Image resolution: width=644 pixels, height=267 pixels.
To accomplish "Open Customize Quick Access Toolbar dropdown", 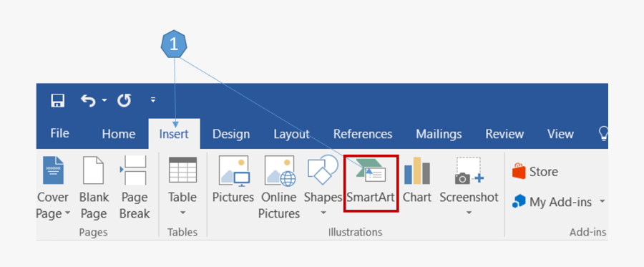I will (x=153, y=99).
